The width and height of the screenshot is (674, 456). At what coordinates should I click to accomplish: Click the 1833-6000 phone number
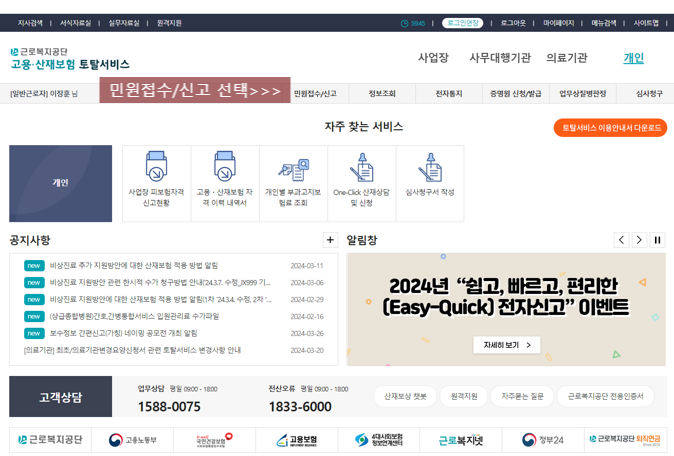tap(300, 406)
